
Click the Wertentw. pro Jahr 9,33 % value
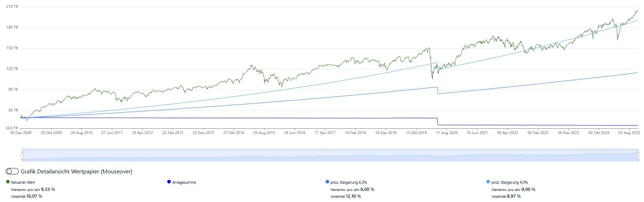coord(48,189)
